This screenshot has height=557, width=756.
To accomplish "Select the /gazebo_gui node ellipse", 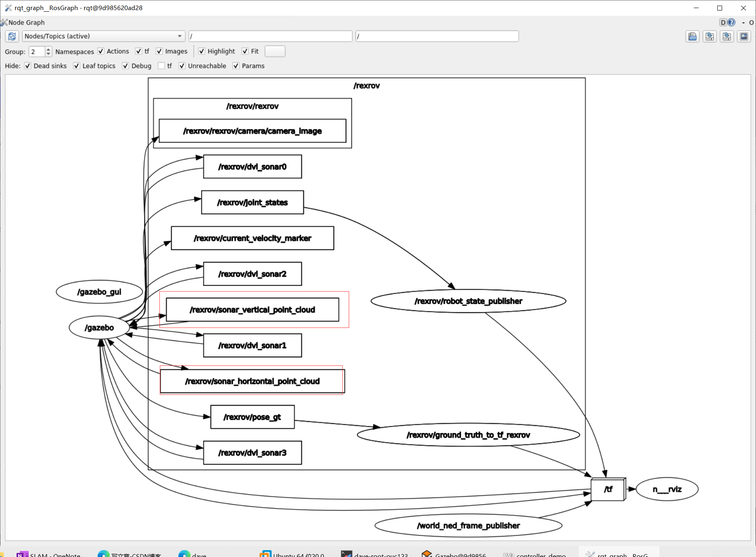I will point(99,292).
